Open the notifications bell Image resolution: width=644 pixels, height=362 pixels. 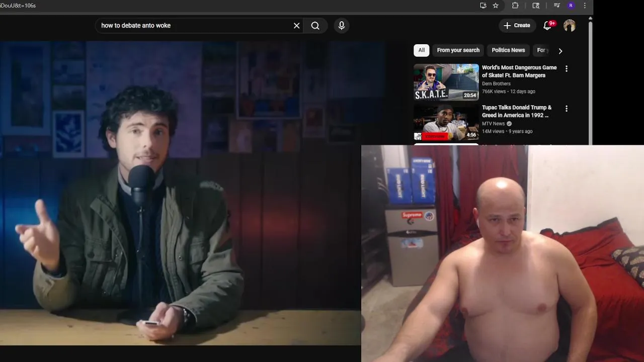547,26
